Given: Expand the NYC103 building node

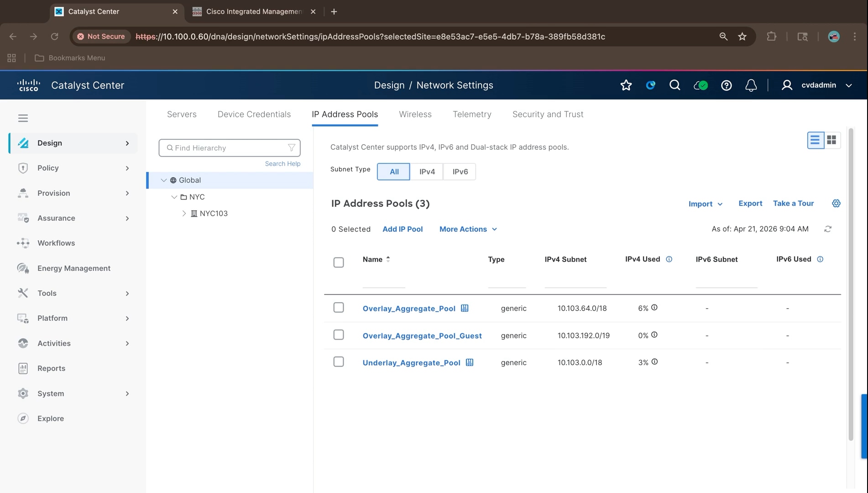Looking at the screenshot, I should click(184, 214).
